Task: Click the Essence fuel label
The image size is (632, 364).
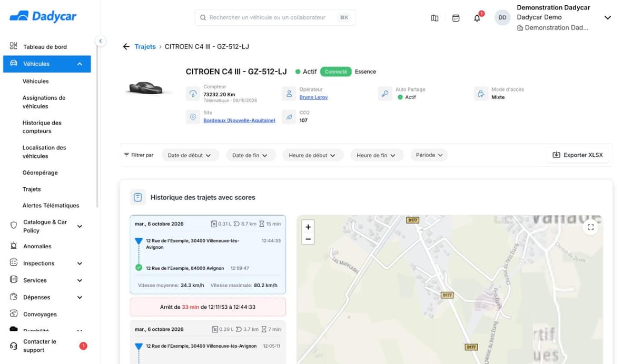Action: 366,72
